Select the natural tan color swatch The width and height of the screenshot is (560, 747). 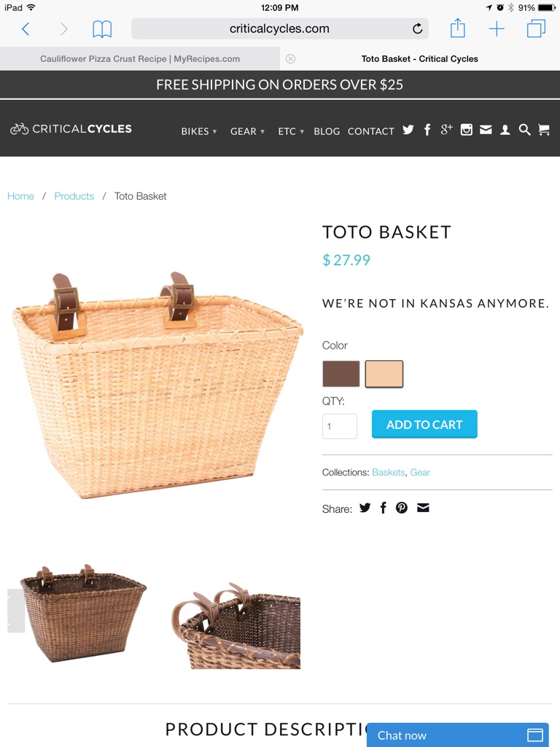point(384,373)
